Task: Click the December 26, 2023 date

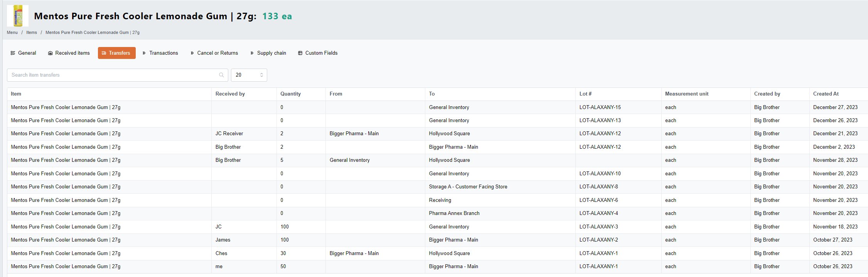Action: pyautogui.click(x=835, y=120)
